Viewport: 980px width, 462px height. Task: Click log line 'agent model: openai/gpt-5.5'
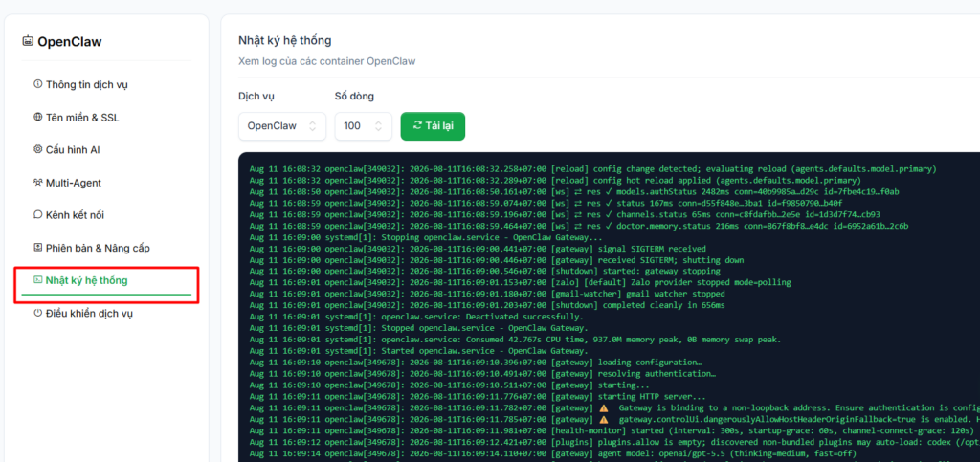pos(552,453)
